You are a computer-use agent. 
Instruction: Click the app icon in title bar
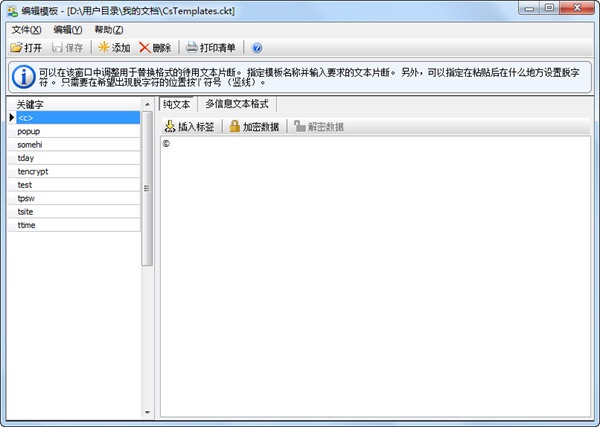pyautogui.click(x=13, y=11)
